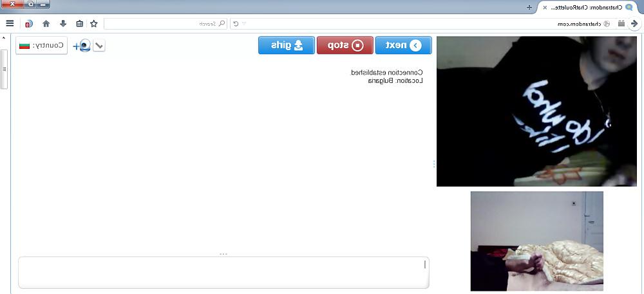Open the Firefox hamburger menu
The height and width of the screenshot is (294, 644).
[10, 23]
